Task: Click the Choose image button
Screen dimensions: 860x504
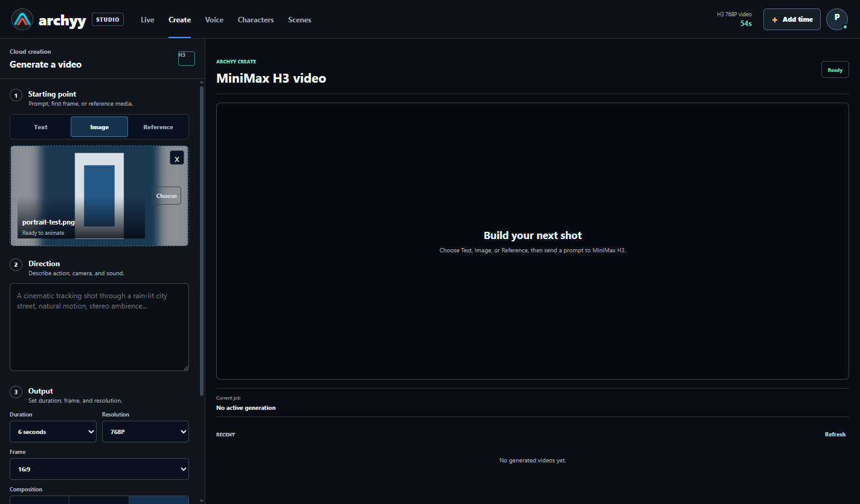Action: coord(167,196)
